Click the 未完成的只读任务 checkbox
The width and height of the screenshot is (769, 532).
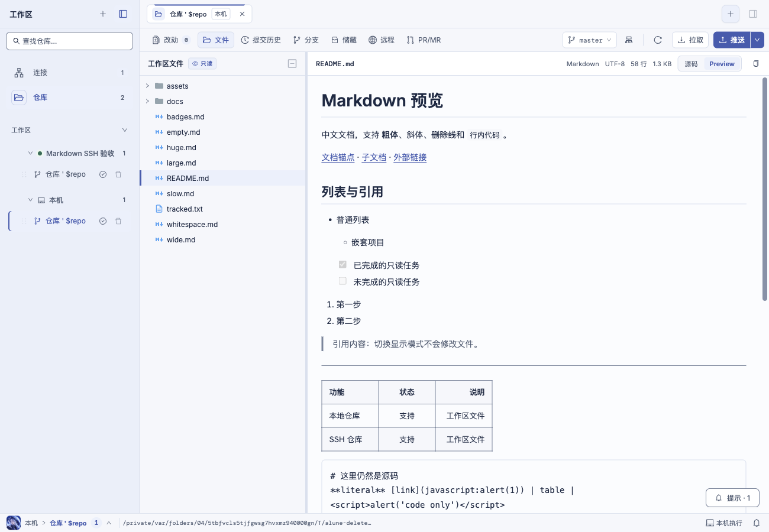click(x=343, y=281)
